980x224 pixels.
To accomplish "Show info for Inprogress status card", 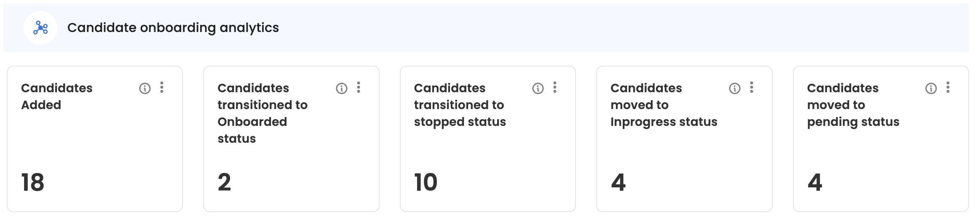I will pyautogui.click(x=735, y=88).
